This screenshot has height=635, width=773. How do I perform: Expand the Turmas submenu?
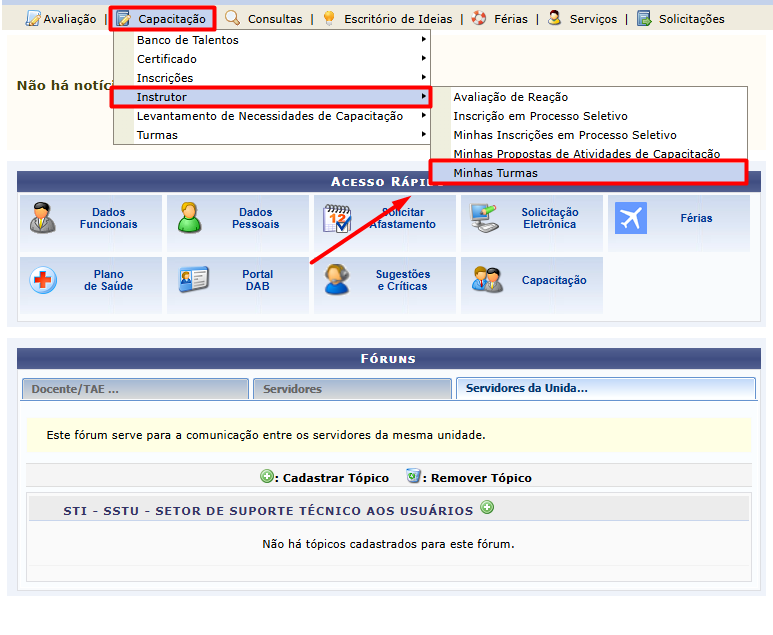pyautogui.click(x=272, y=135)
